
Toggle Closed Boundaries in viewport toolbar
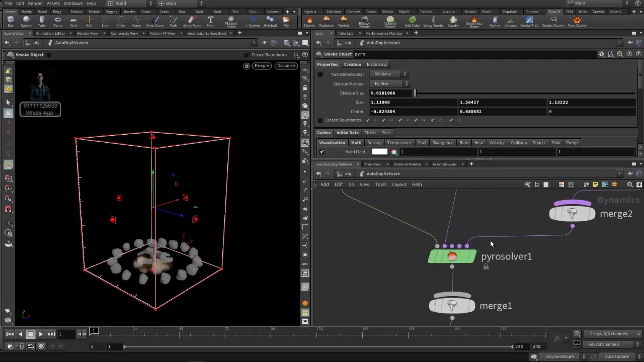pos(247,55)
